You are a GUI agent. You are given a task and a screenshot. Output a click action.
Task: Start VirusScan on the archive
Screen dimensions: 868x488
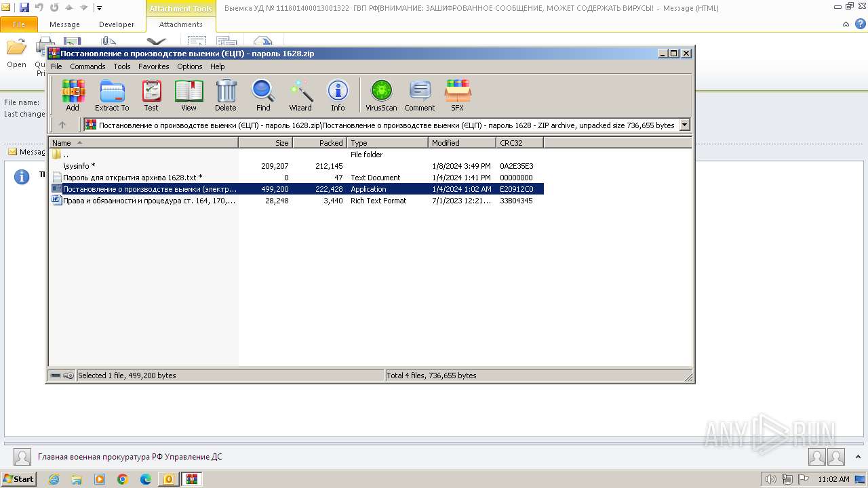(381, 95)
